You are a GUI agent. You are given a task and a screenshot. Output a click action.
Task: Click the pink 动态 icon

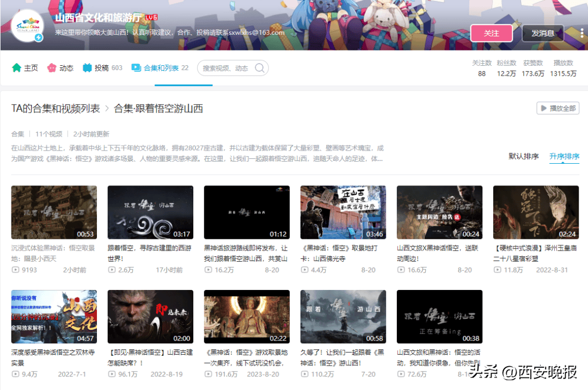pos(51,68)
